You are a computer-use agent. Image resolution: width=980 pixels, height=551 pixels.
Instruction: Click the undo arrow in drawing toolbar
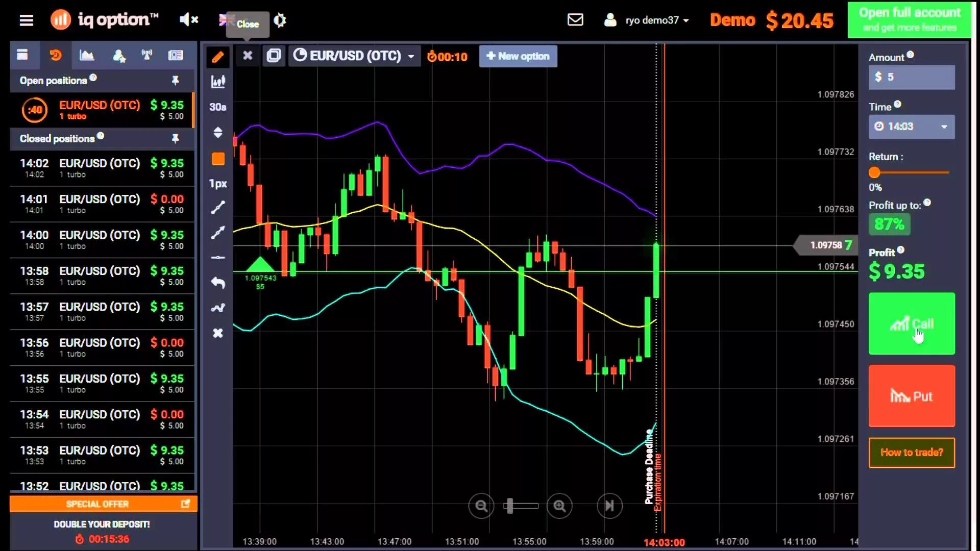tap(218, 283)
